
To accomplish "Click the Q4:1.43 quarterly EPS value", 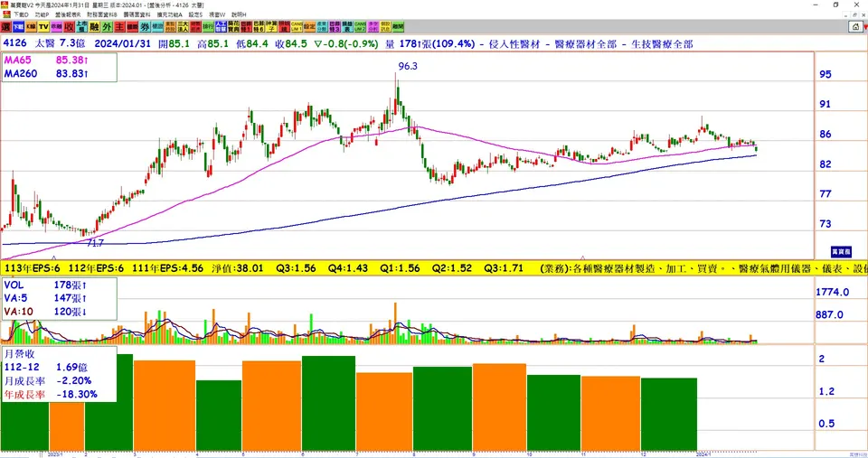I will pyautogui.click(x=347, y=268).
